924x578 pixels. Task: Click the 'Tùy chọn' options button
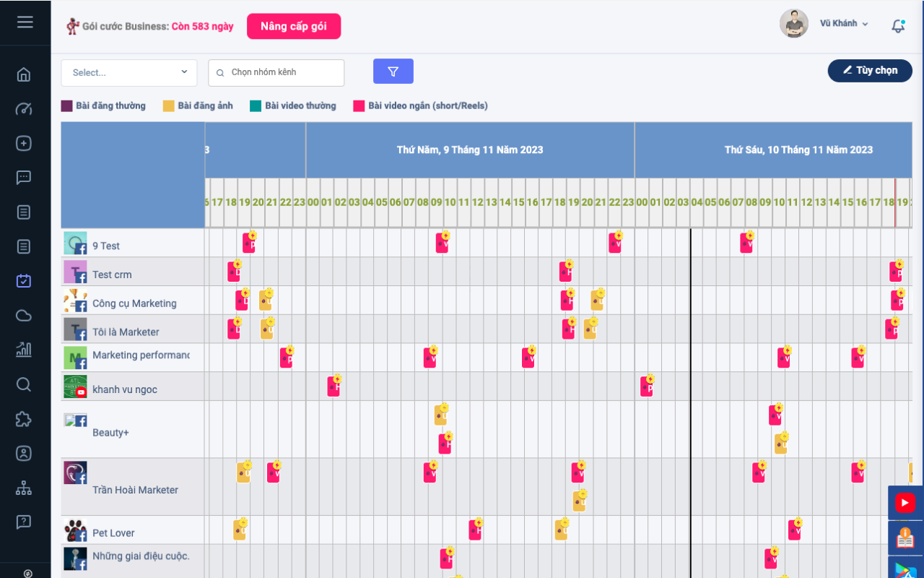click(x=870, y=70)
